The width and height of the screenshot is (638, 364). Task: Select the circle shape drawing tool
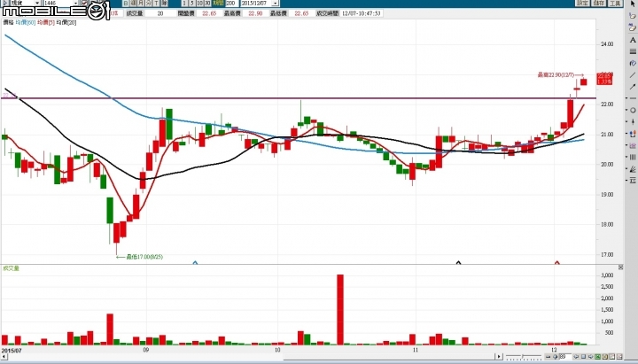tap(633, 110)
